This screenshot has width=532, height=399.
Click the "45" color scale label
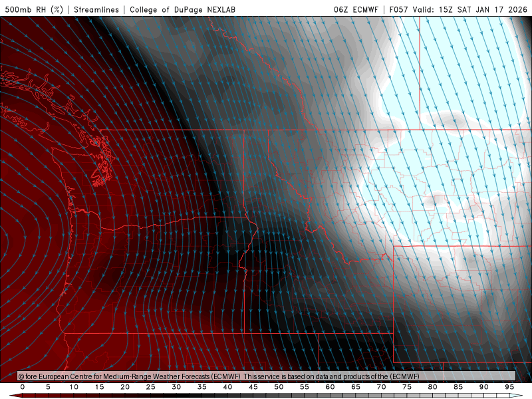click(253, 387)
